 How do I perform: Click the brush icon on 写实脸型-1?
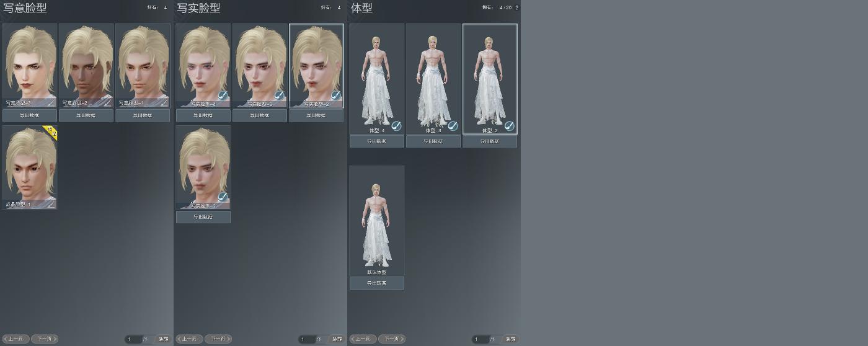click(x=223, y=197)
